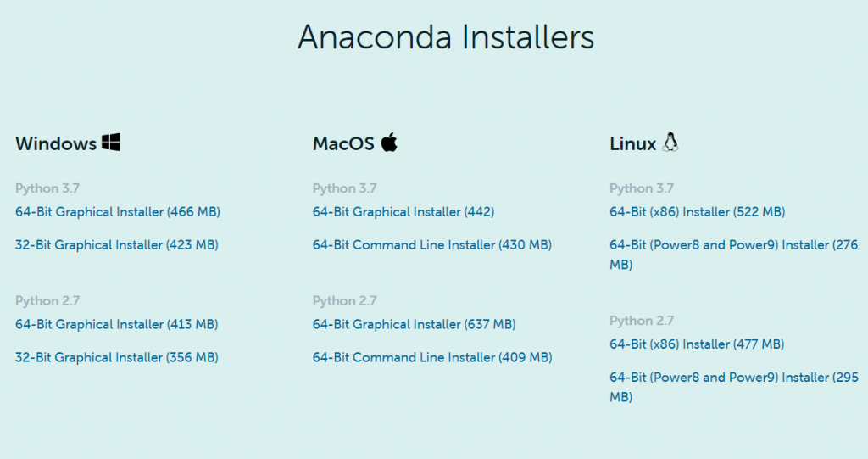Click the Apple logo beside MacOS
868x459 pixels.
click(389, 142)
